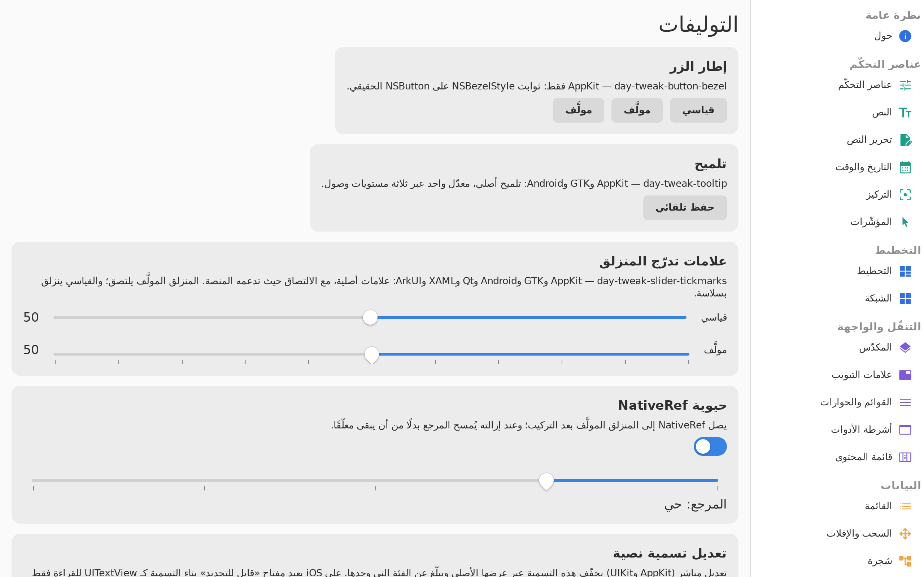Open السحب والإفلات drag icon
Viewport: 924px width, 577px height.
pyautogui.click(x=905, y=533)
